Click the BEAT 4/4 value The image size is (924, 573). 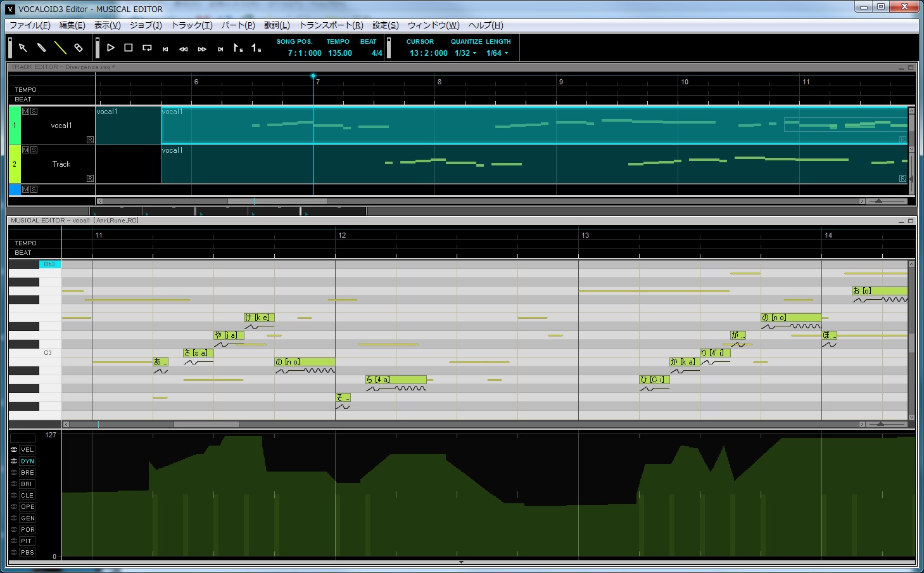(x=377, y=53)
